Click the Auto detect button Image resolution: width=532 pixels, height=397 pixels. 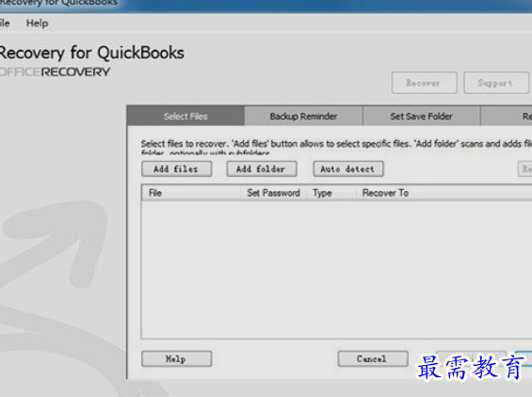click(x=348, y=168)
